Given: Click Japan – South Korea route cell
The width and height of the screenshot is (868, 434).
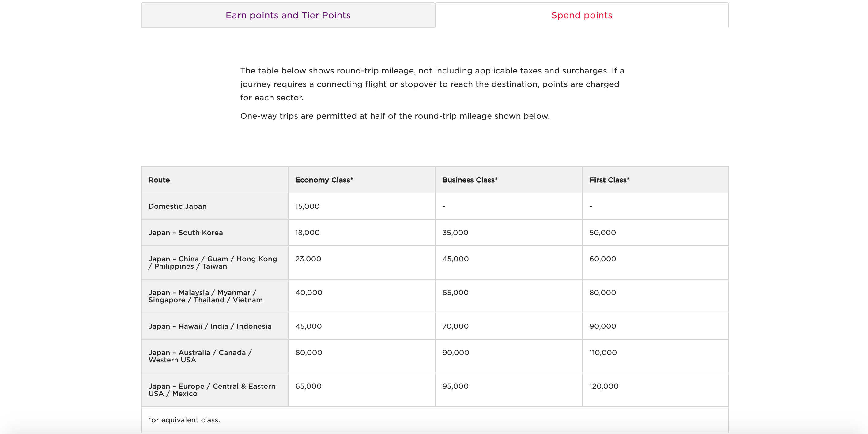Looking at the screenshot, I should click(185, 232).
